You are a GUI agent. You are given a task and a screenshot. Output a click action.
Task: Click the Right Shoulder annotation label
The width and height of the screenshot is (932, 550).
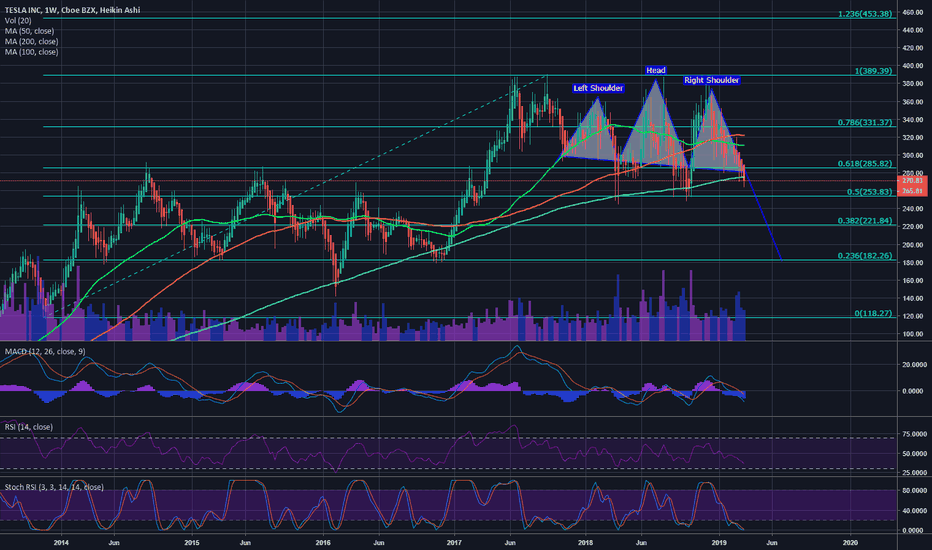(711, 80)
